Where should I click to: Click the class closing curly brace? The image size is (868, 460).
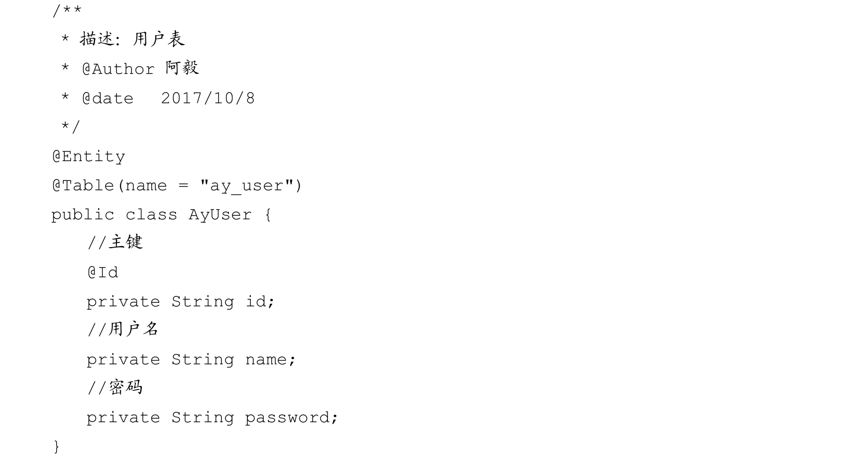[x=56, y=446]
